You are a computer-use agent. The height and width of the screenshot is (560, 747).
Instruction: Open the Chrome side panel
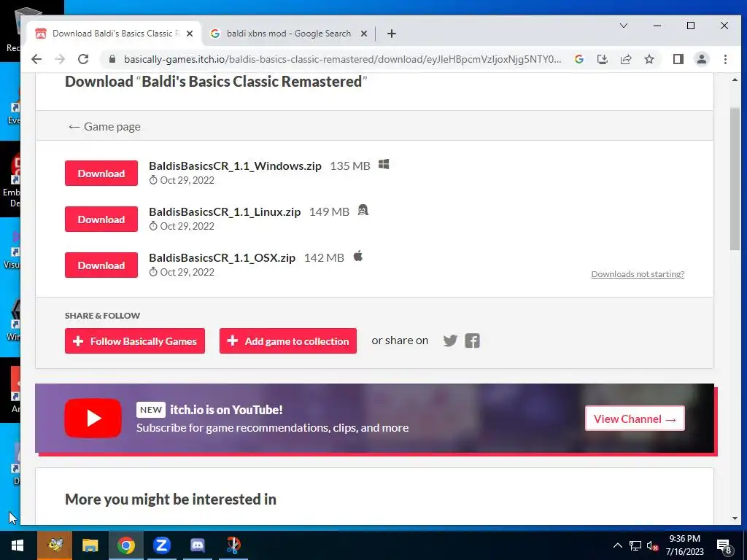(678, 59)
